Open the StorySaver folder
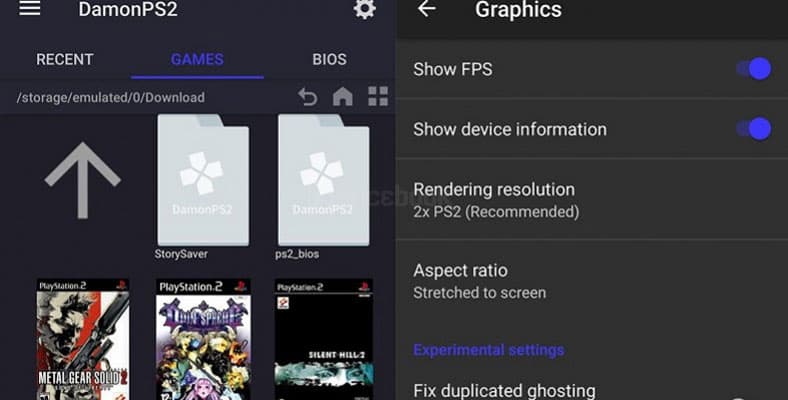Image resolution: width=788 pixels, height=400 pixels. (x=203, y=180)
